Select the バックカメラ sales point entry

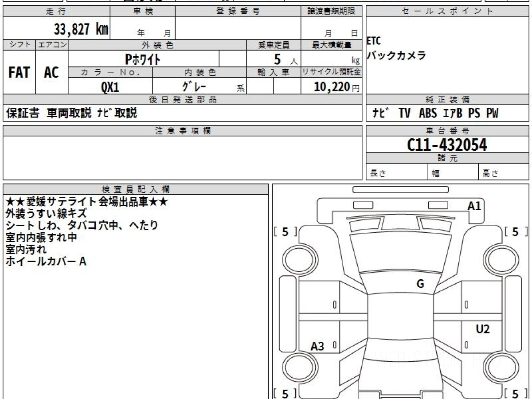[396, 56]
